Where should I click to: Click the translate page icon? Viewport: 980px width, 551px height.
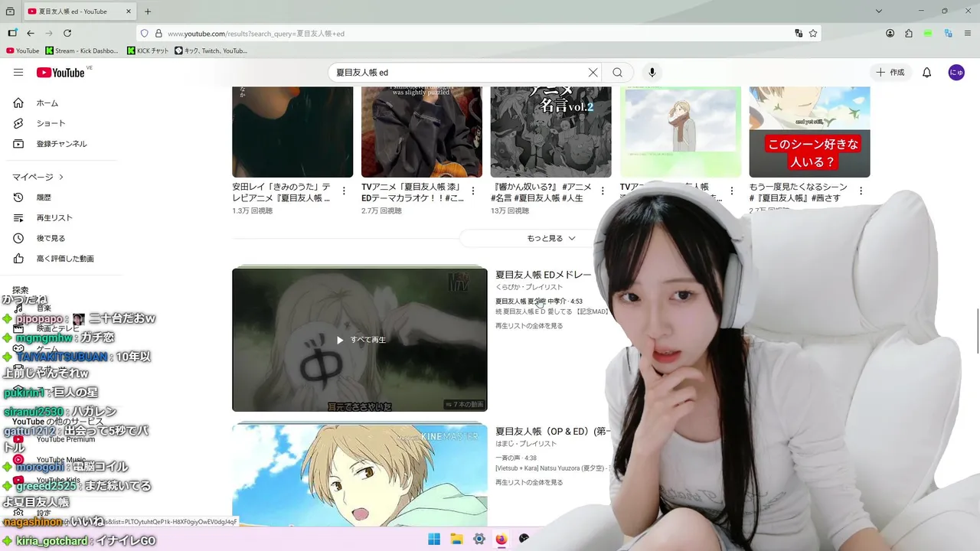tap(799, 33)
